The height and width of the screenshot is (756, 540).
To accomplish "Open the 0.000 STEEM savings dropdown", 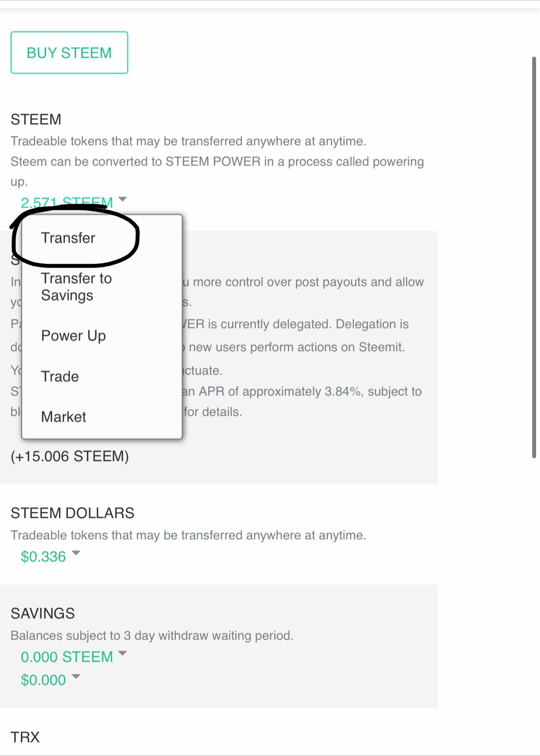I will (67, 657).
